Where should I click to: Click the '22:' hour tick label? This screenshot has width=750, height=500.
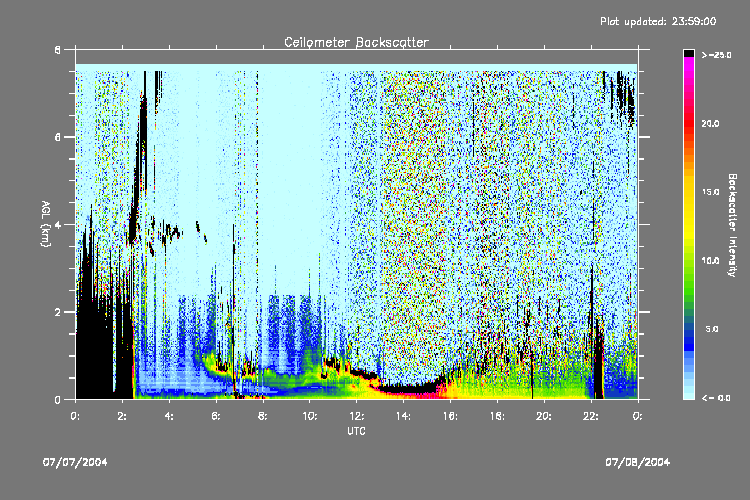click(x=591, y=416)
